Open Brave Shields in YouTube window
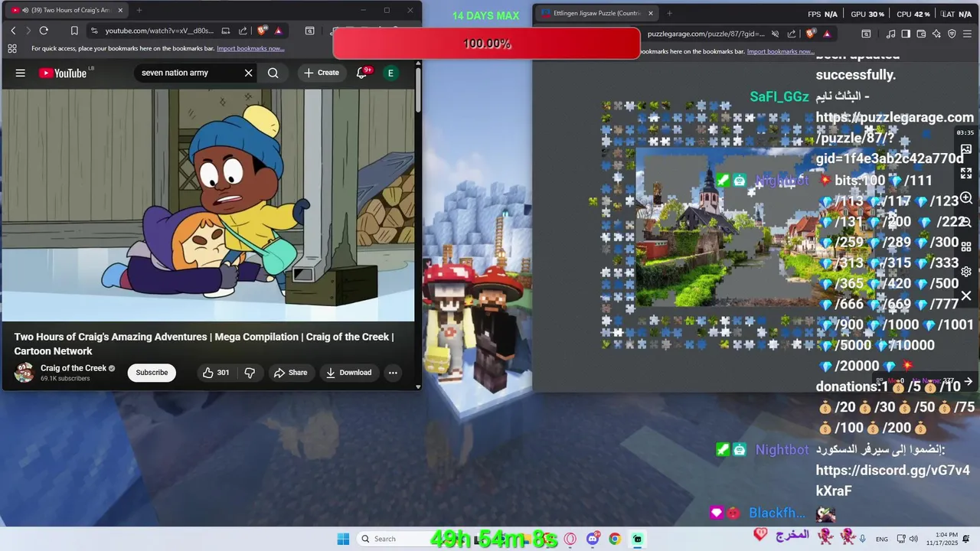This screenshot has width=980, height=551. pyautogui.click(x=262, y=31)
